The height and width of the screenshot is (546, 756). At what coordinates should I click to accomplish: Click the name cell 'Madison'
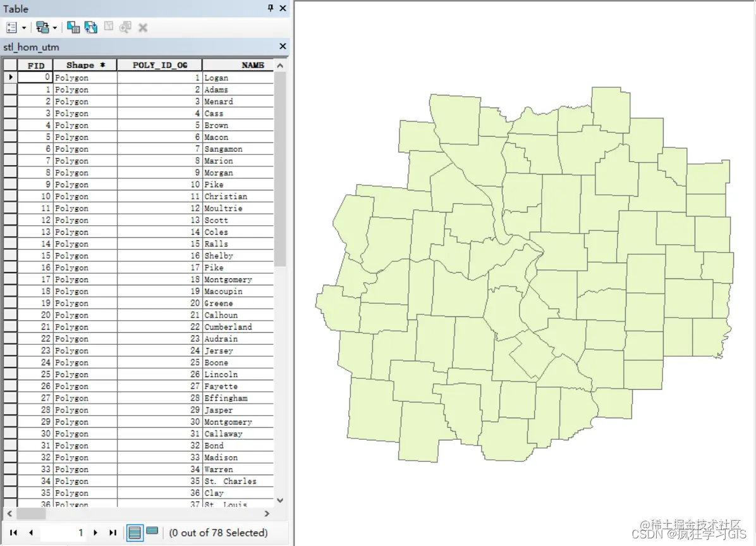point(238,457)
